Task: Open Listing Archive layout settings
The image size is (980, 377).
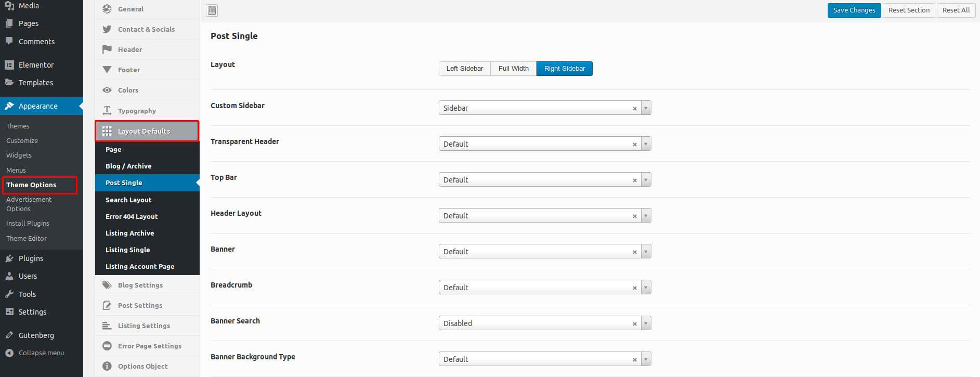Action: pyautogui.click(x=147, y=233)
